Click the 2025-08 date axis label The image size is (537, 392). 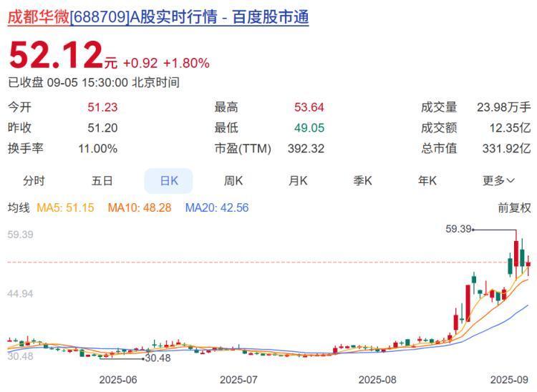(377, 380)
